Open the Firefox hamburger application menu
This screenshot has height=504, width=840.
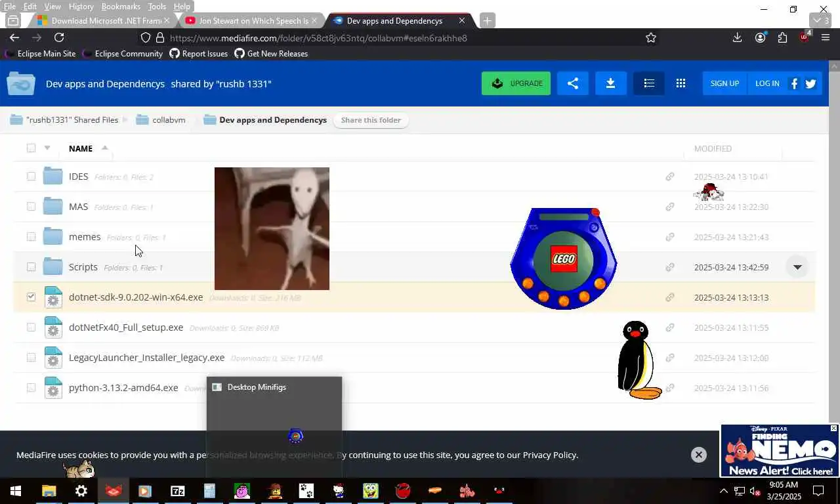826,38
